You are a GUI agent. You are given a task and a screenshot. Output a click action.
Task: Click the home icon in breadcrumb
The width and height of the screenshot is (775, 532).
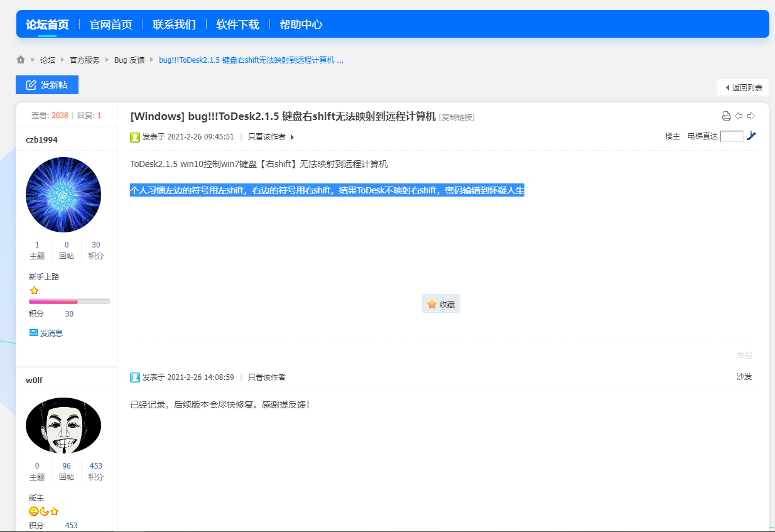tap(21, 60)
